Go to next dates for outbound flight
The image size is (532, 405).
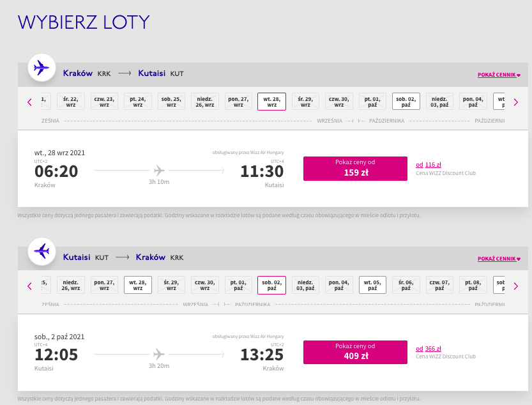(516, 102)
